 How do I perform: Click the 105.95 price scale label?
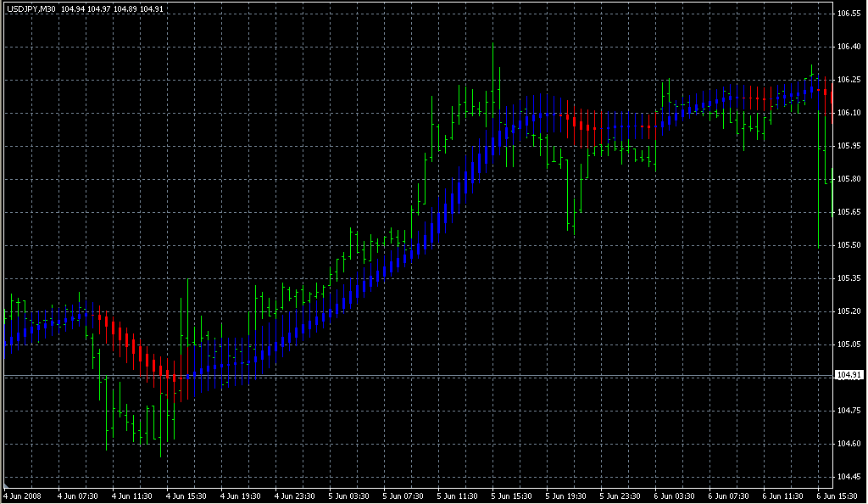click(849, 146)
